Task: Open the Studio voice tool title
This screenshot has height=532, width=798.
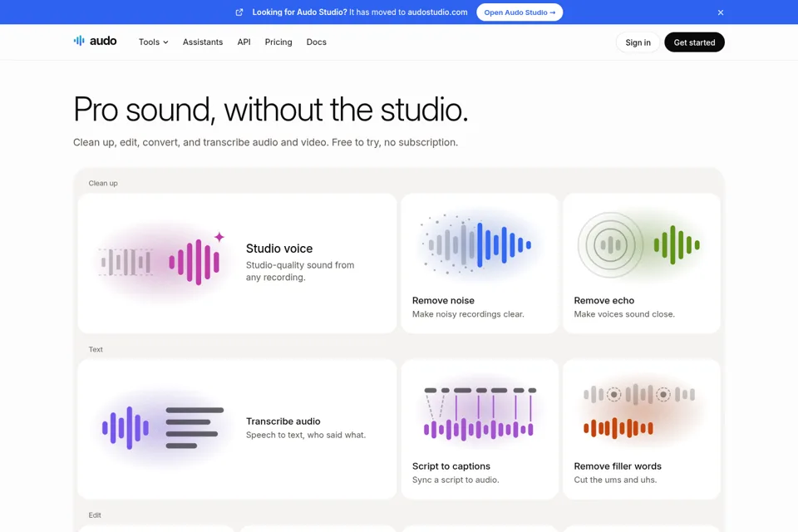Action: 279,249
